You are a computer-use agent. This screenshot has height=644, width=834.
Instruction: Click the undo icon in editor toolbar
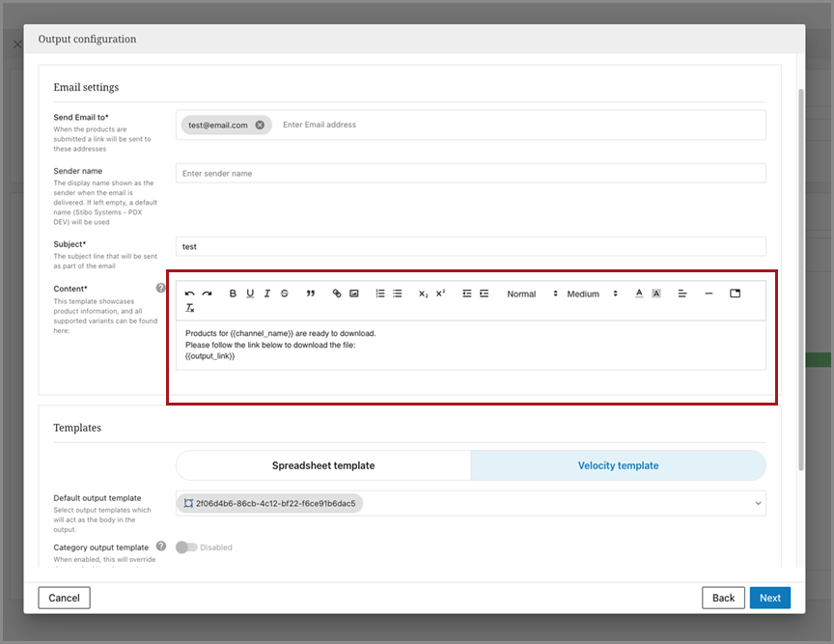pyautogui.click(x=190, y=294)
